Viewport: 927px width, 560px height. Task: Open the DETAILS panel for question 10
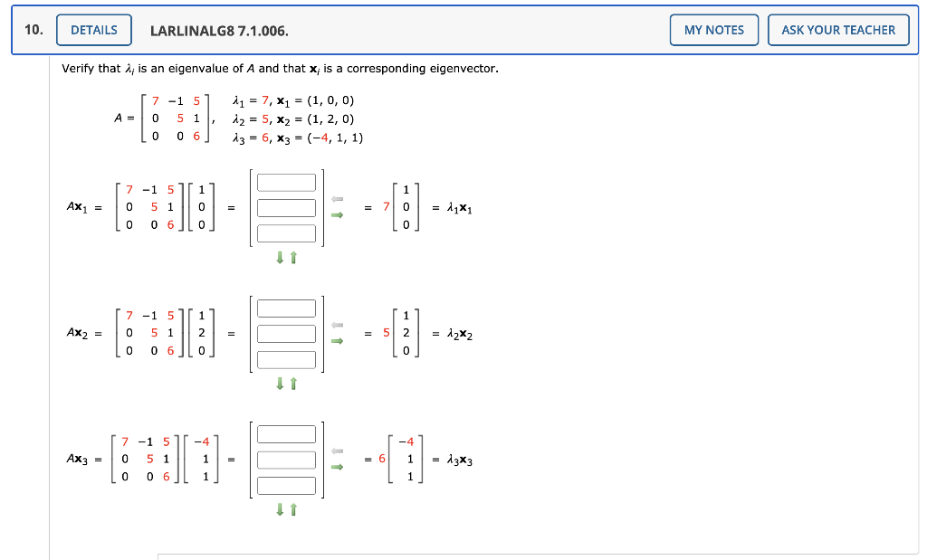click(93, 29)
